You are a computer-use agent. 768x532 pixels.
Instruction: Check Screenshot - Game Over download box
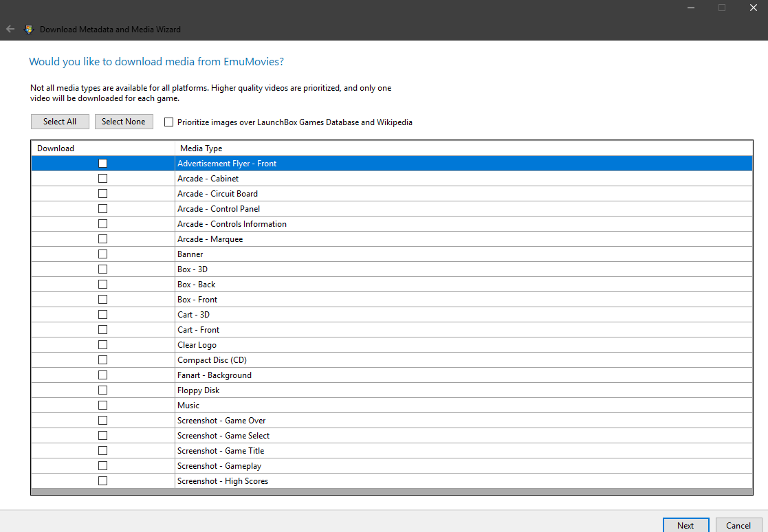[103, 421]
